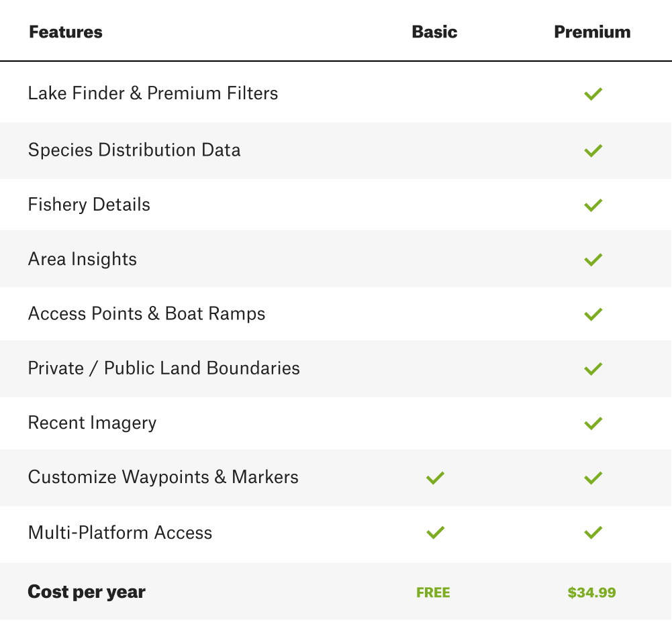Click Premium checkmark for Species Distribution Data
Screen dimensions: 672x622
[x=593, y=150]
